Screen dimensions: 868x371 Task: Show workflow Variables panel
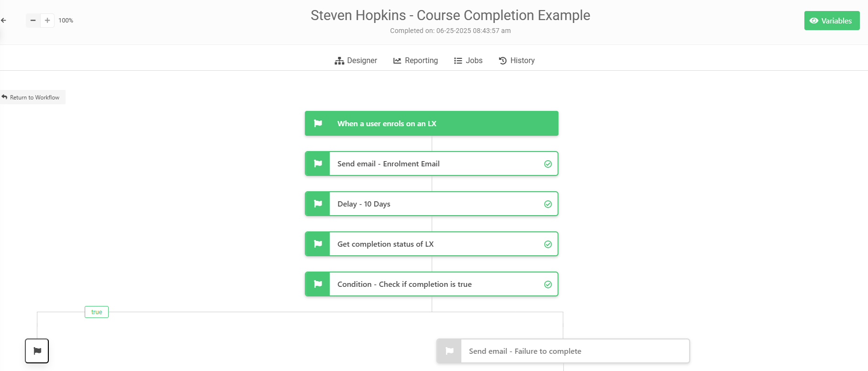tap(832, 21)
